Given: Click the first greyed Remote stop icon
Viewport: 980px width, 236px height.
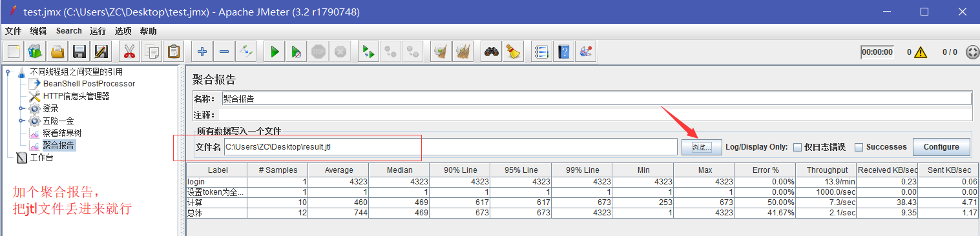Looking at the screenshot, I should [x=391, y=52].
